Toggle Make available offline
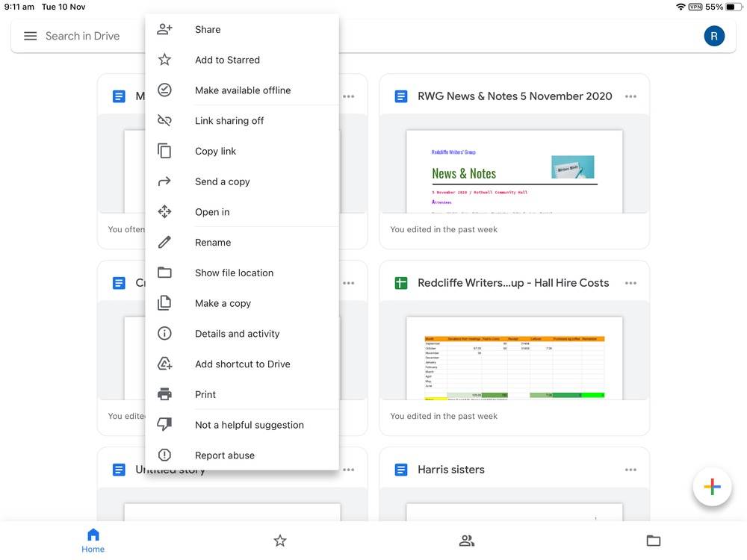Viewport: 747px width, 560px height. point(242,90)
